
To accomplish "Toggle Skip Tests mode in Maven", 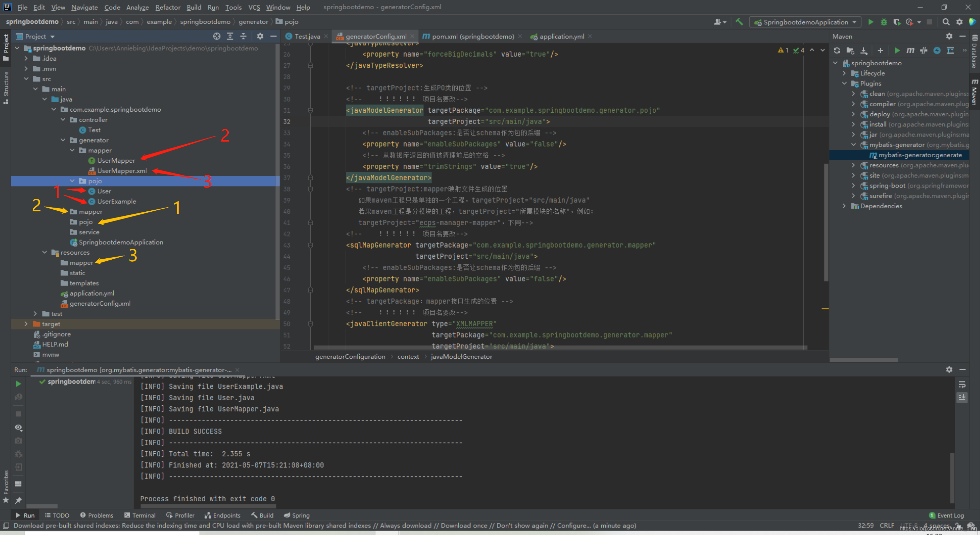I will (x=937, y=51).
